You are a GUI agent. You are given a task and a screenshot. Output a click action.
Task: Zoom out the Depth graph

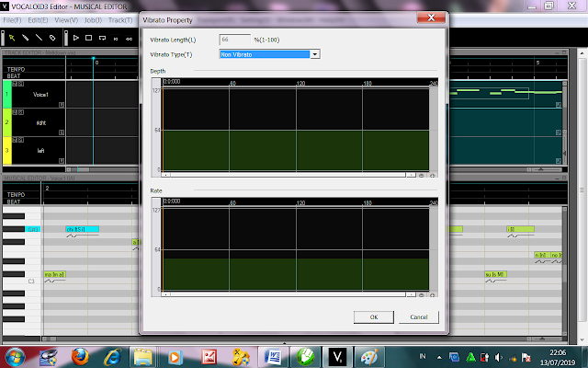[x=422, y=176]
